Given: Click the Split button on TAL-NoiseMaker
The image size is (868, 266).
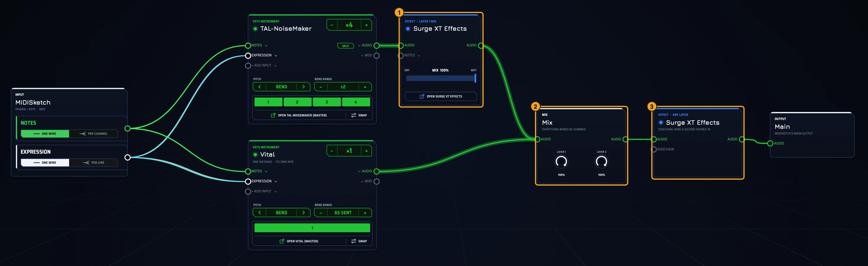Looking at the screenshot, I should click(x=346, y=46).
